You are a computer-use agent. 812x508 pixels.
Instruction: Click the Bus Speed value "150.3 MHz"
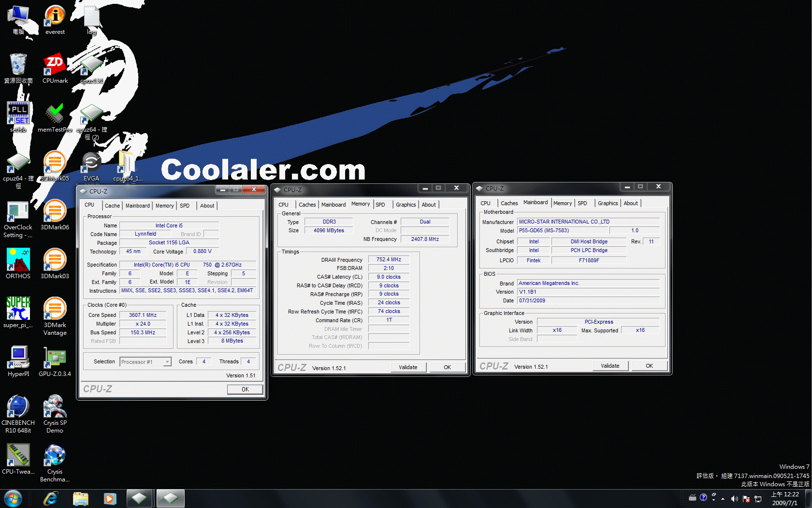[x=143, y=332]
